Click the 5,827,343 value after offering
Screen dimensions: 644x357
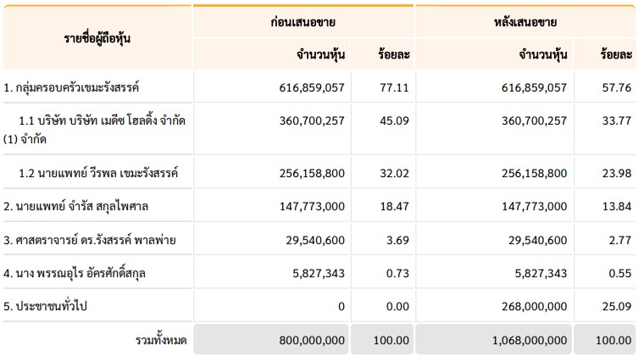pos(541,273)
